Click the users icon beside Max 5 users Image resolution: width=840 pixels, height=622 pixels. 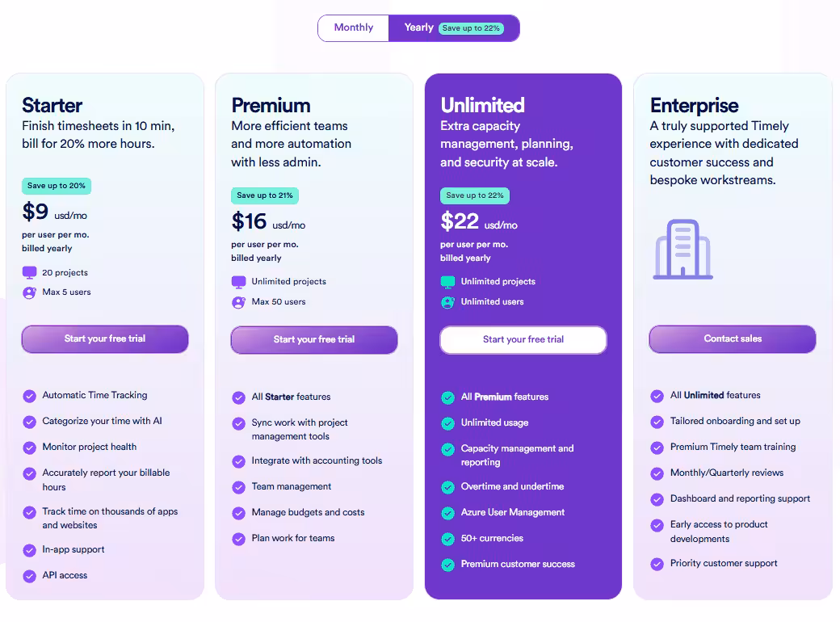(x=30, y=292)
